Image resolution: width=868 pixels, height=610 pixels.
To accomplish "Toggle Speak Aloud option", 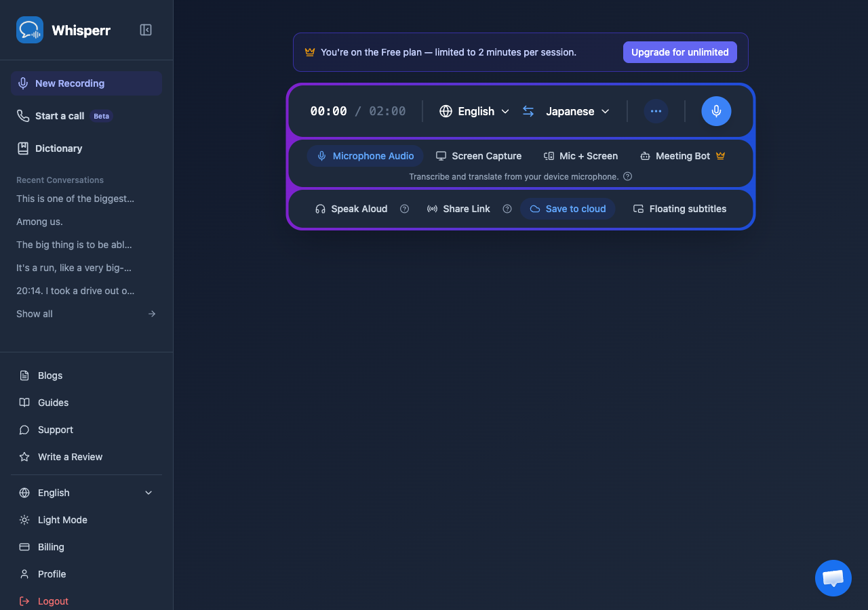I will pos(352,209).
